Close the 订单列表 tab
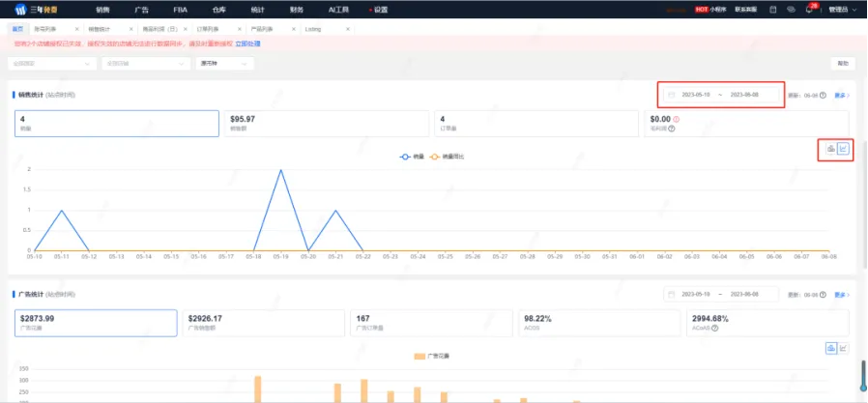868x403 pixels. 239,29
